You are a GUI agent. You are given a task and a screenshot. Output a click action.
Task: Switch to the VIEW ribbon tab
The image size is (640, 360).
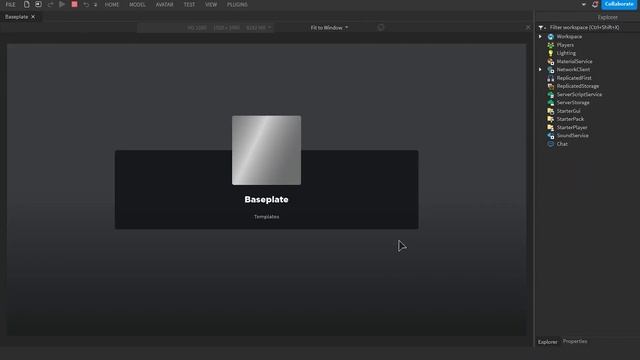coord(211,4)
